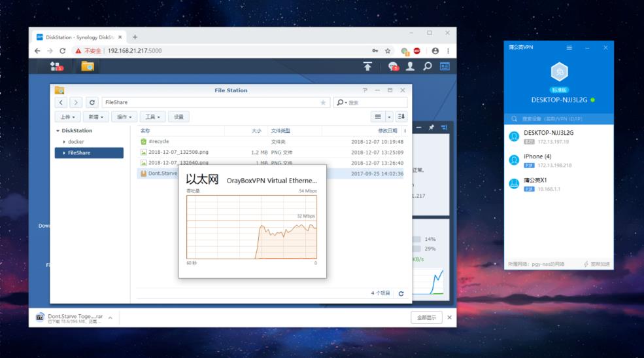Open a new browser tab
644x358 pixels.
point(135,37)
